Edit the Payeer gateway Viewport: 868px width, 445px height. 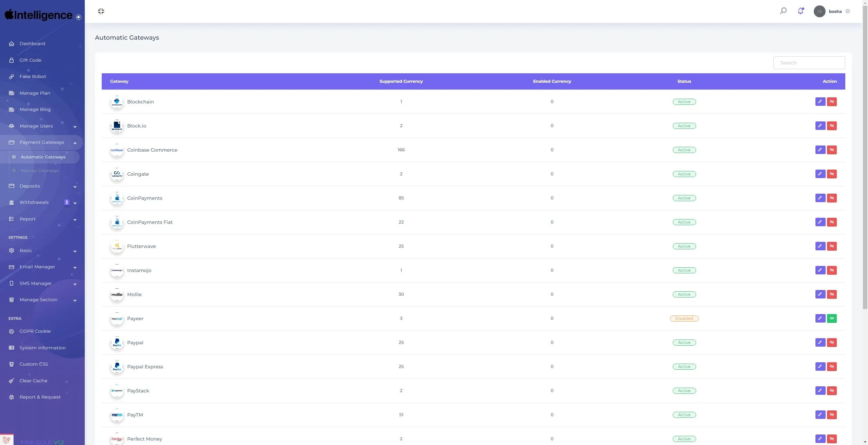pos(820,318)
